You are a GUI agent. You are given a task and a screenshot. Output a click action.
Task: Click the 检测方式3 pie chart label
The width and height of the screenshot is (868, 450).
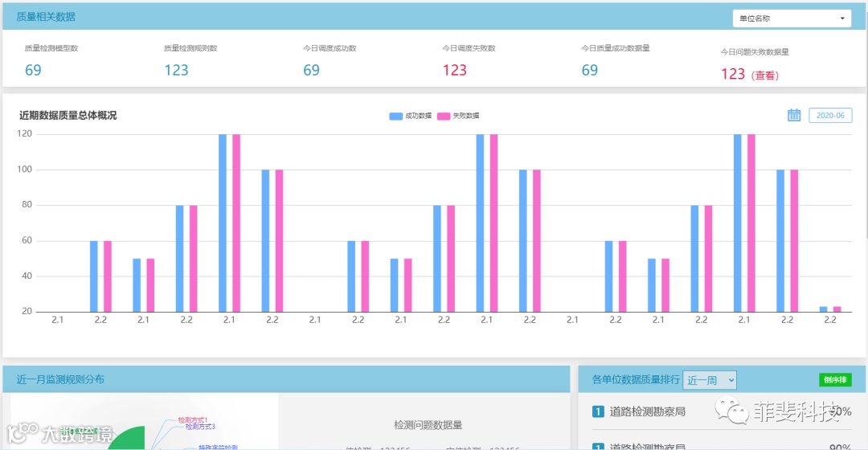click(x=200, y=427)
